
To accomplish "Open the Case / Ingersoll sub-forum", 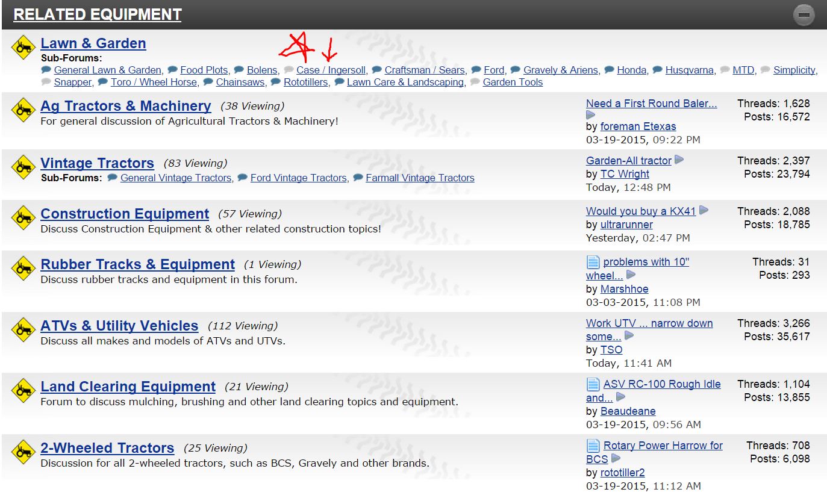I will 331,70.
